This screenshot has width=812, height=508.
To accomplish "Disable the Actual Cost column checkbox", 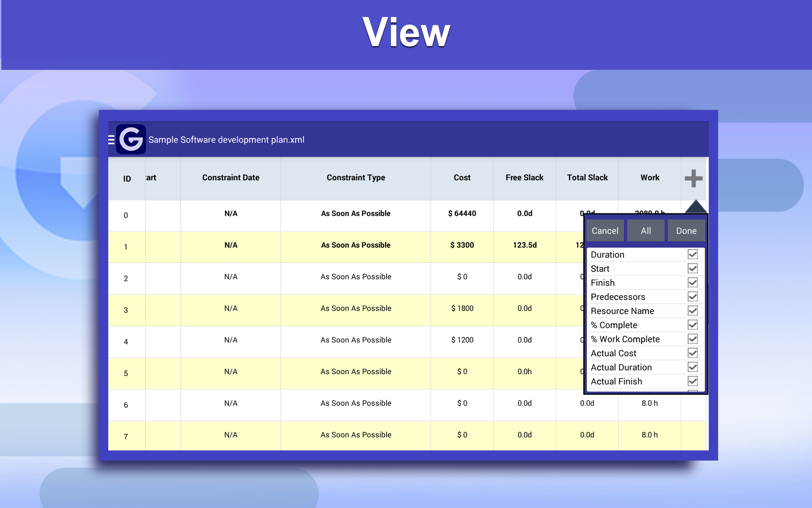I will (x=692, y=353).
